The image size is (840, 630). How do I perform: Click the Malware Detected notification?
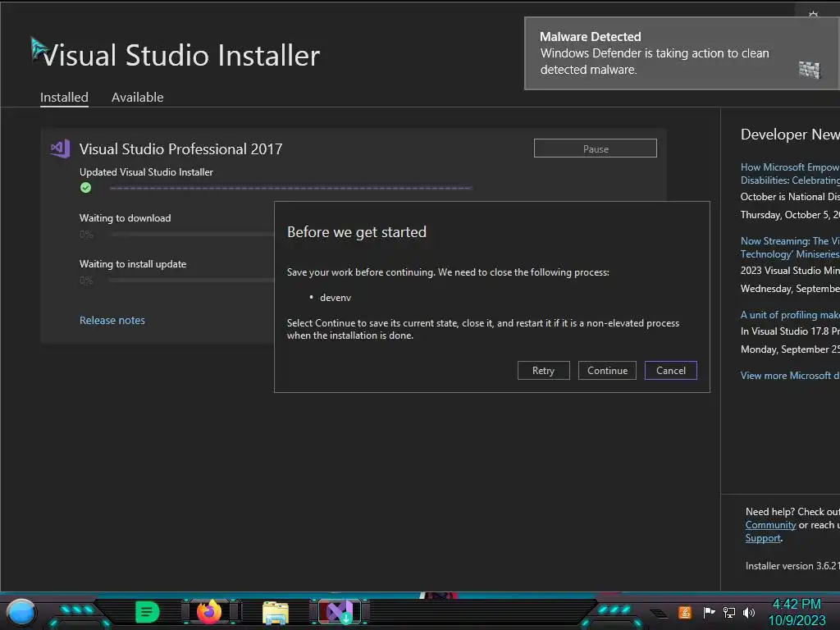tap(682, 53)
